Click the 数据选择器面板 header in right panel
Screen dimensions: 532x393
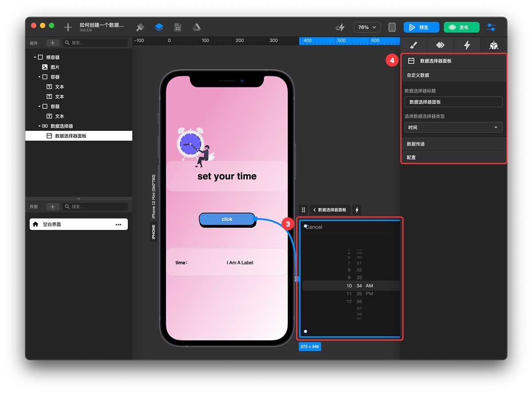click(x=454, y=61)
